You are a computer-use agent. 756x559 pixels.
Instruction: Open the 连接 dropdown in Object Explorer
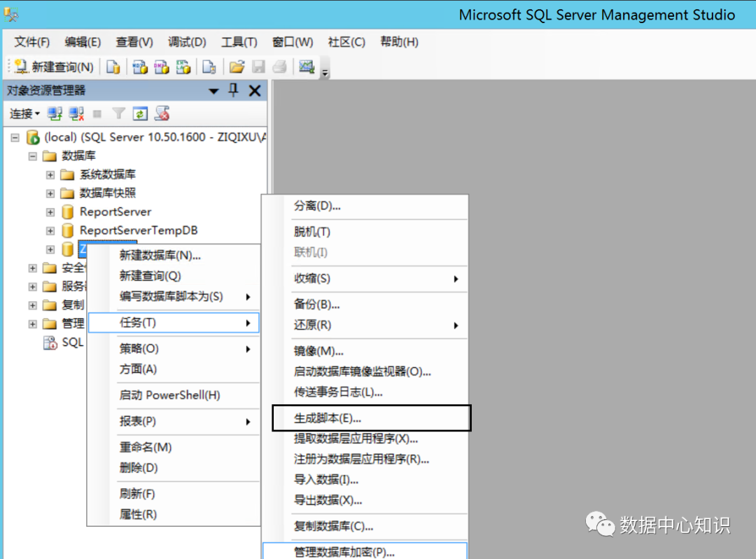(x=24, y=113)
